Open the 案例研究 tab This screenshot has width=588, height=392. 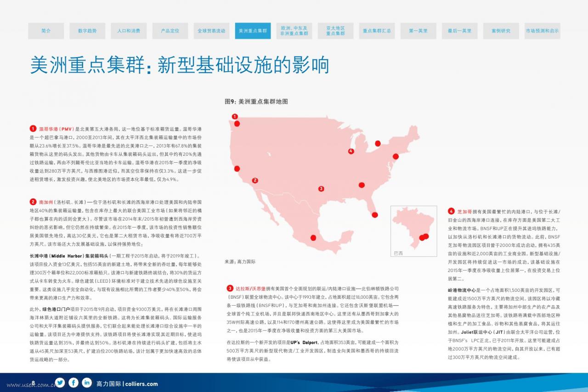coord(501,31)
